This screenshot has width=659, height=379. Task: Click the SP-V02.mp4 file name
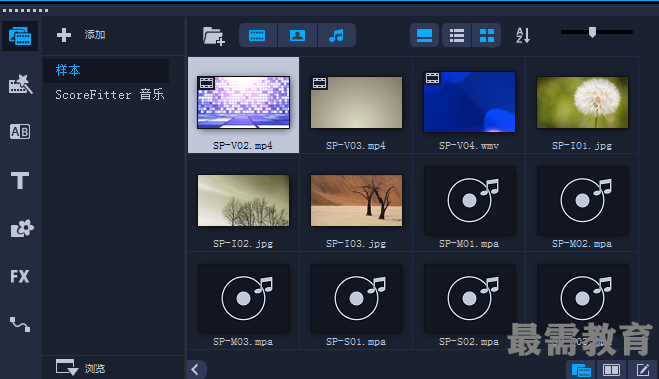[243, 146]
